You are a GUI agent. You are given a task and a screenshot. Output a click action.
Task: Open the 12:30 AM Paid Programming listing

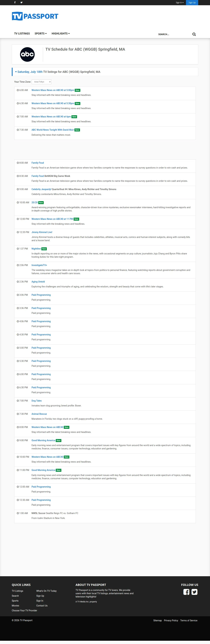tap(41, 500)
